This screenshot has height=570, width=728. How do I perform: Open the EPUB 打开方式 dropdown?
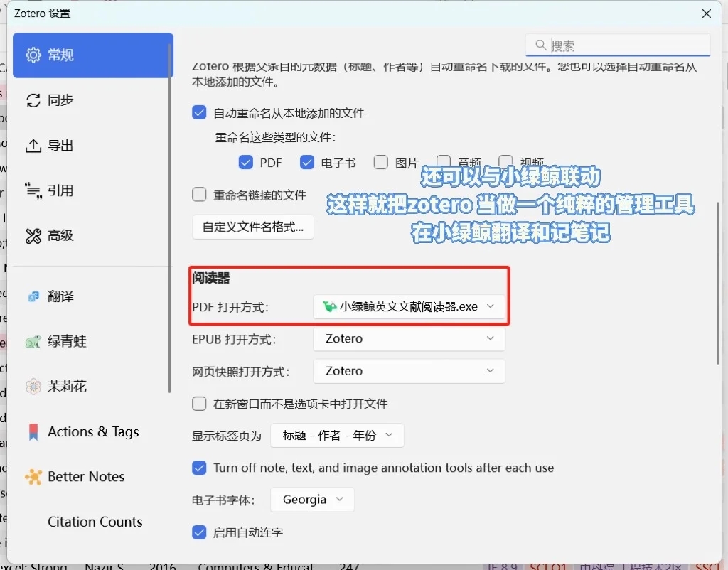pyautogui.click(x=409, y=339)
